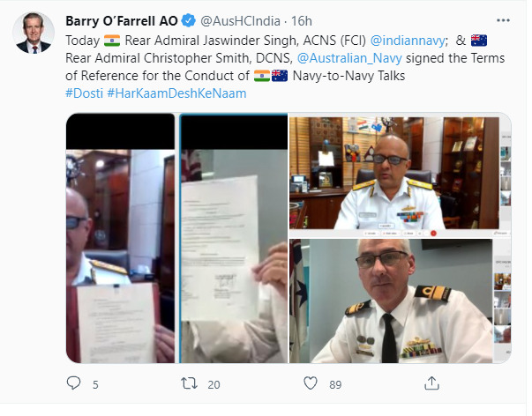Viewport: 532px width, 416px height.
Task: Click the blue verified badge
Action: (x=188, y=20)
